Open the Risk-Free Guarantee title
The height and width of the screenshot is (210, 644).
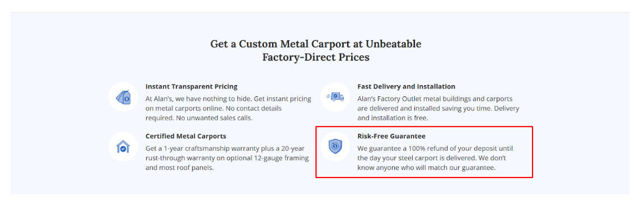[x=391, y=136]
